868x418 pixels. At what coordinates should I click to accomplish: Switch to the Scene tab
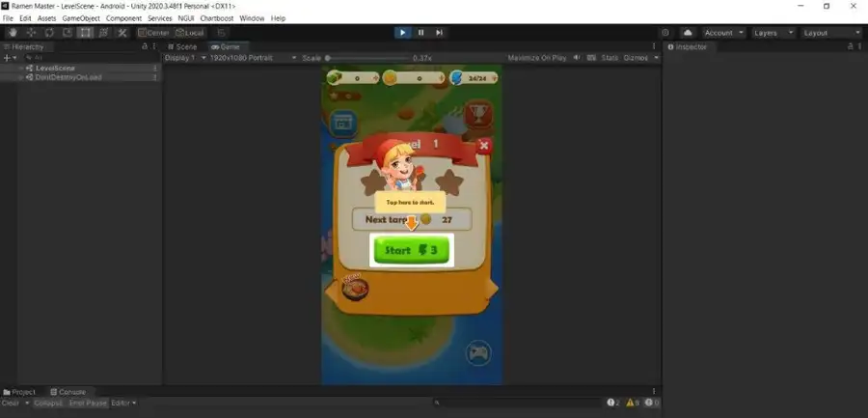182,46
